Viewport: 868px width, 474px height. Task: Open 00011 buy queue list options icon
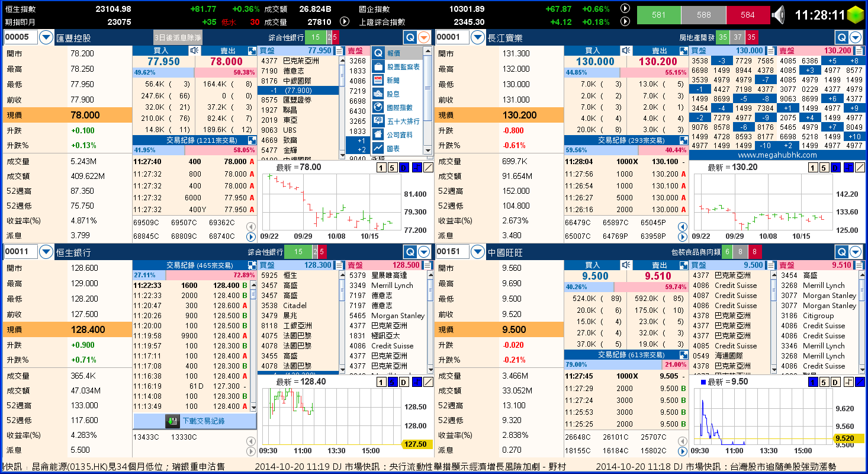click(x=339, y=265)
